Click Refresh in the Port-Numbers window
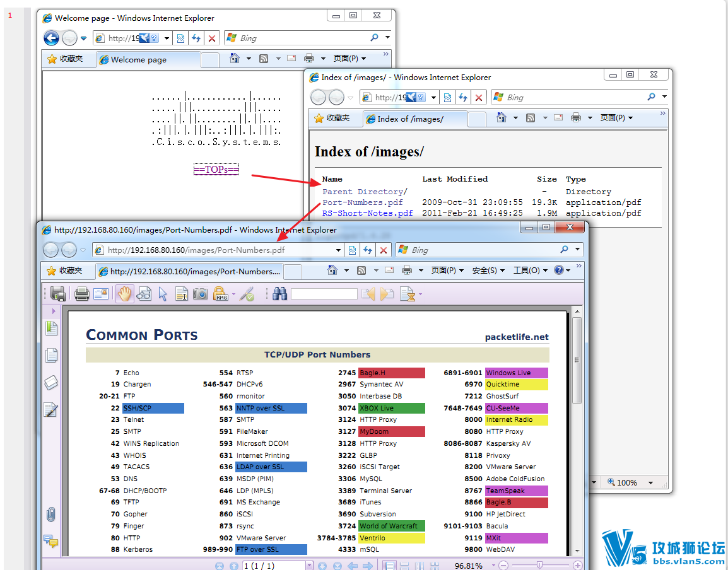 368,250
